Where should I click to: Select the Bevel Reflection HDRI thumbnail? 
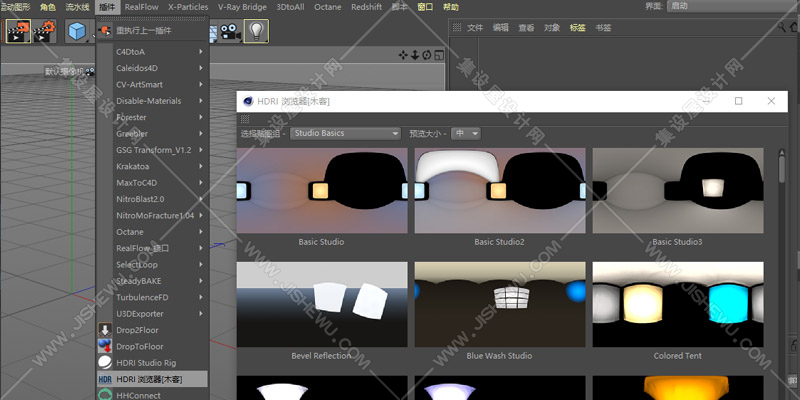(x=322, y=305)
